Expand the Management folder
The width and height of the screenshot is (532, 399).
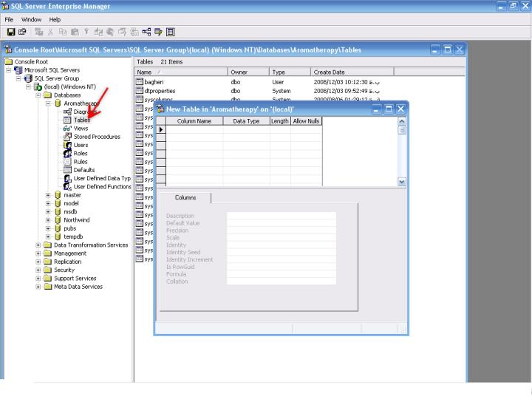[38, 253]
